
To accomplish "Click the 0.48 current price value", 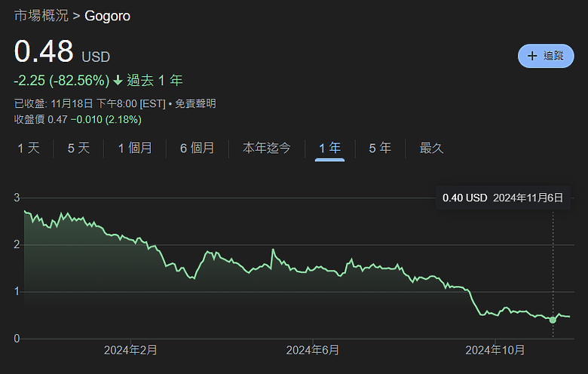I will pos(44,51).
